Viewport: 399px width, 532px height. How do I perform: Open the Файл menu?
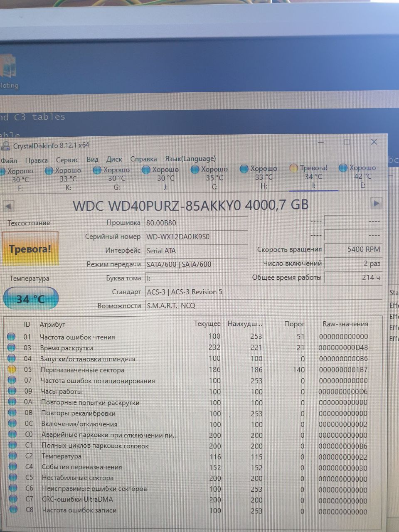pyautogui.click(x=9, y=160)
